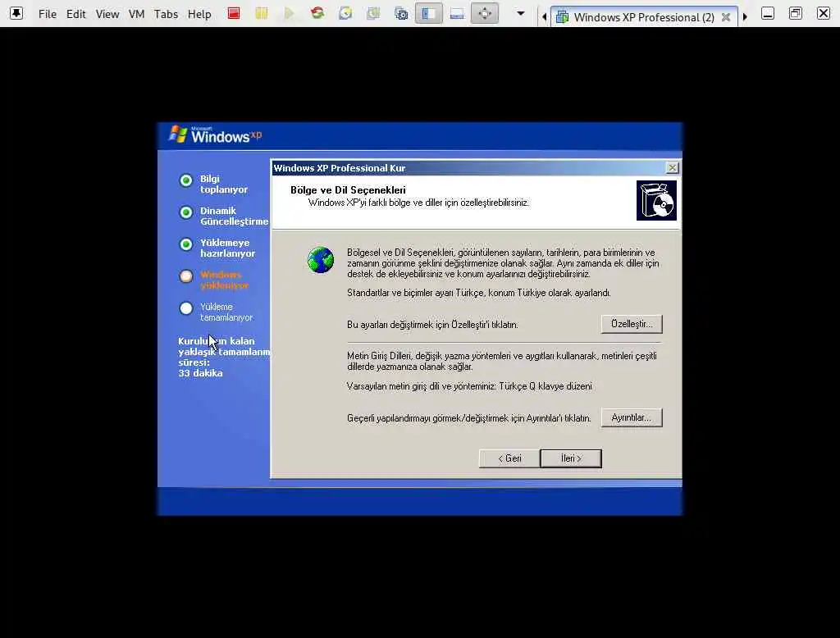Click the pin icon in the top-left corner
The width and height of the screenshot is (840, 638).
coord(16,13)
